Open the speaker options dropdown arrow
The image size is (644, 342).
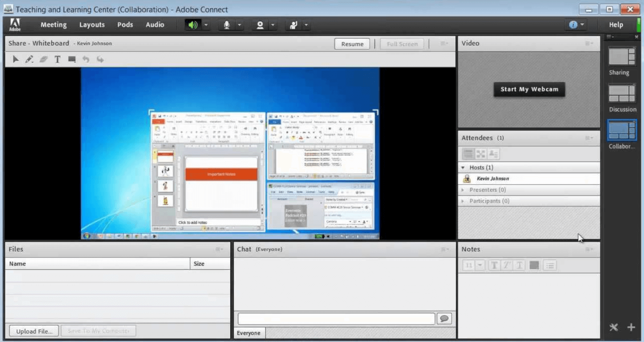pyautogui.click(x=206, y=25)
